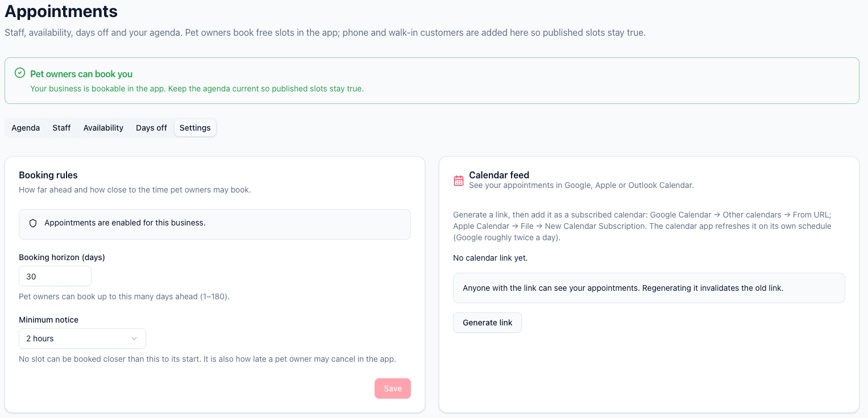
Task: Select the Settings tab
Action: point(195,128)
